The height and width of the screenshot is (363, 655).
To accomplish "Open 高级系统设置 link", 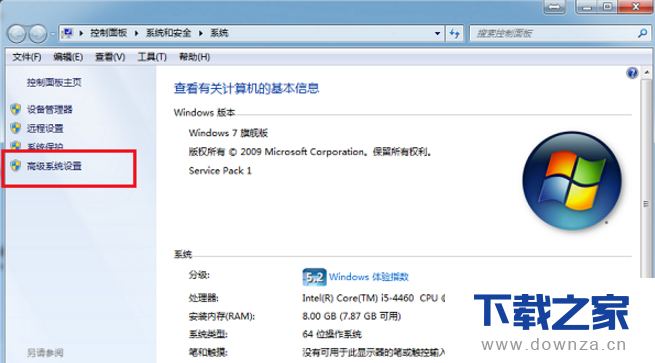I will [x=54, y=166].
